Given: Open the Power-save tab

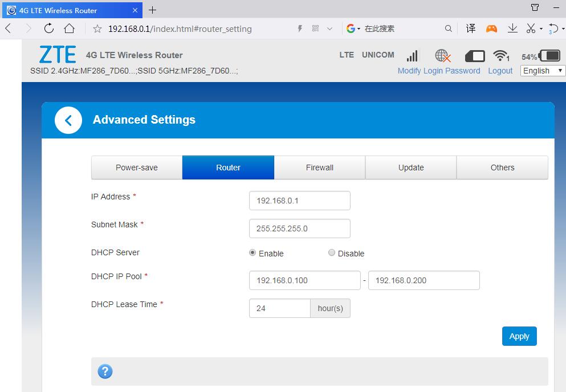Looking at the screenshot, I should [137, 168].
